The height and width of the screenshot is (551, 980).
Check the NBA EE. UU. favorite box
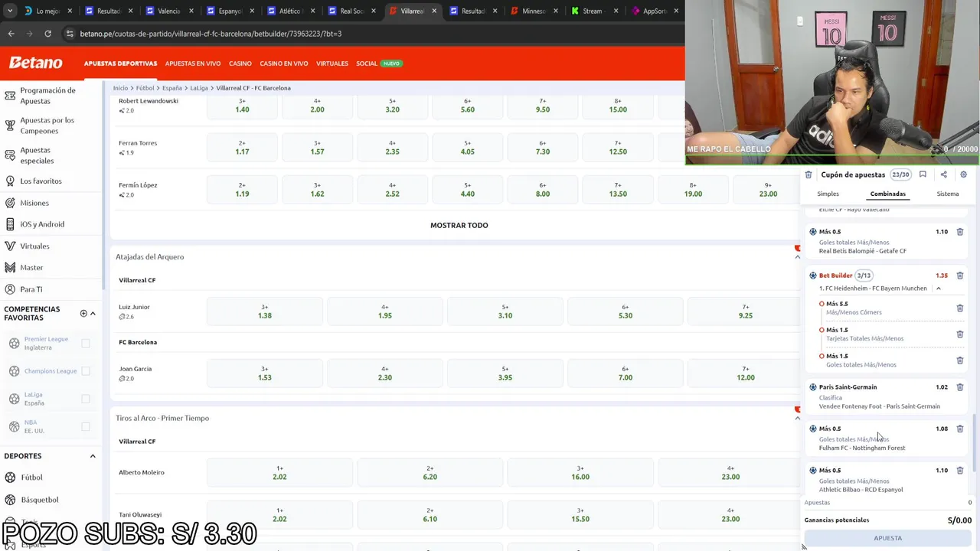click(86, 426)
